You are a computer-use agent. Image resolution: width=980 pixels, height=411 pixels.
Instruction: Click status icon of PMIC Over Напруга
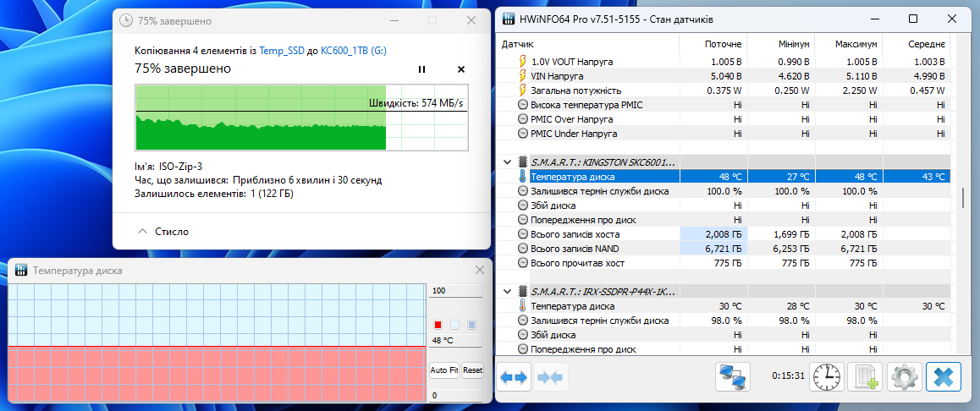(x=523, y=119)
